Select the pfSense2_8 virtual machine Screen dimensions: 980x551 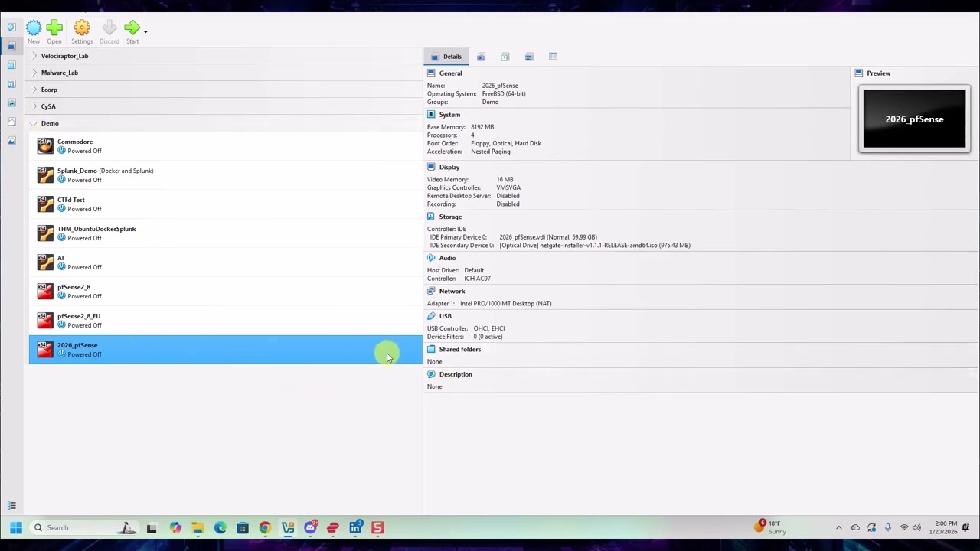click(x=226, y=292)
